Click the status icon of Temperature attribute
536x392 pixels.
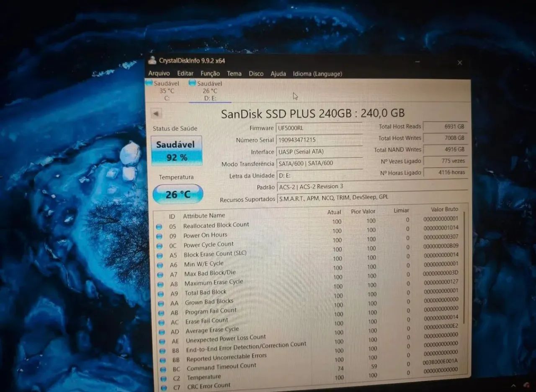coord(163,379)
